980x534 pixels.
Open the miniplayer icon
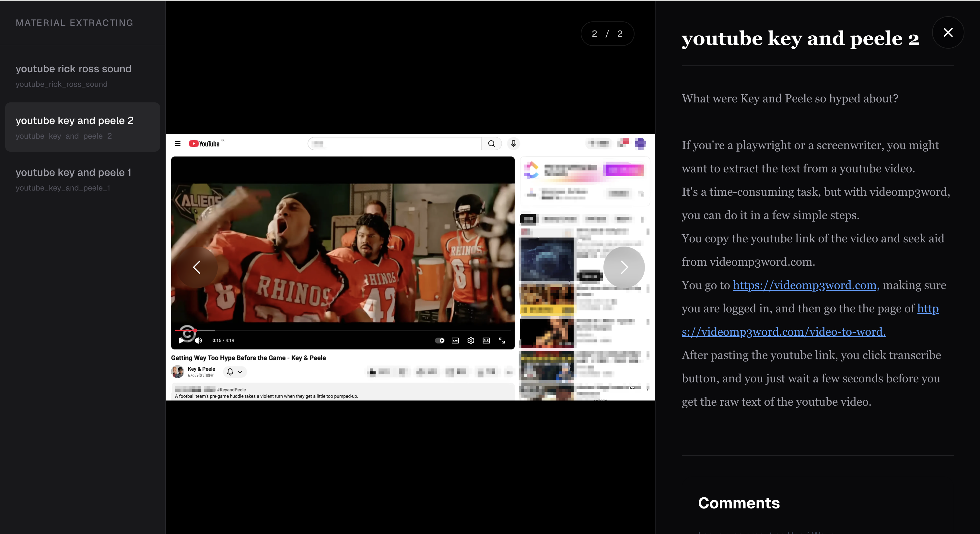(486, 341)
